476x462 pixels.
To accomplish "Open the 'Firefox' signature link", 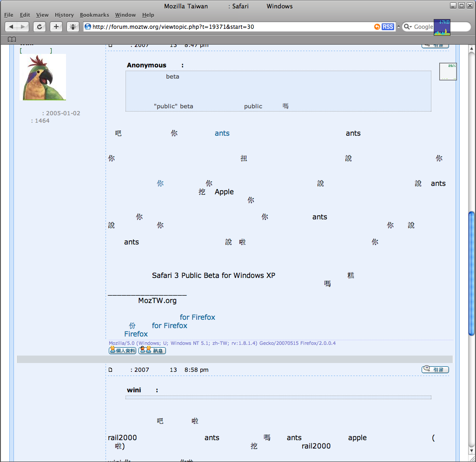I will point(136,334).
